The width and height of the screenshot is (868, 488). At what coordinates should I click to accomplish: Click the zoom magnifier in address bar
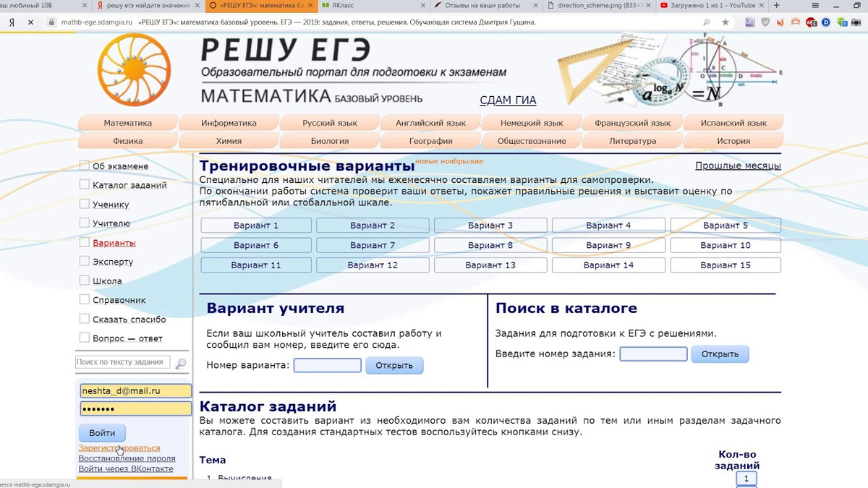(707, 22)
